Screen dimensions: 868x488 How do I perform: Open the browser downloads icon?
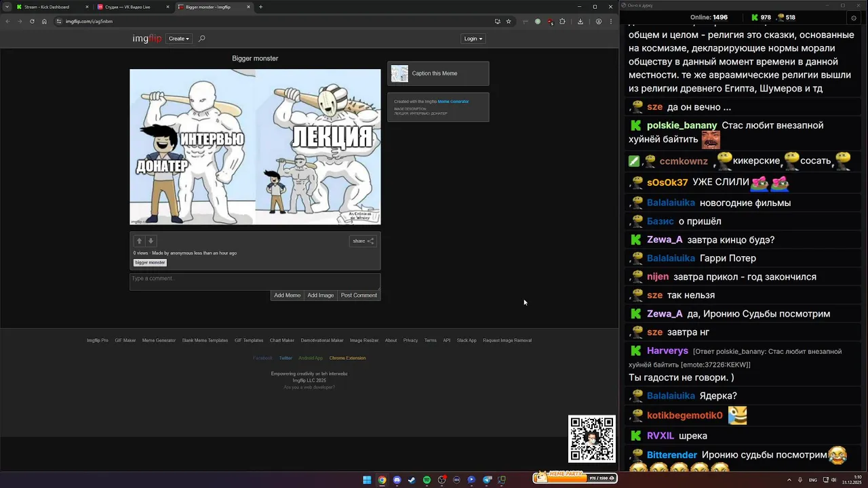[580, 21]
